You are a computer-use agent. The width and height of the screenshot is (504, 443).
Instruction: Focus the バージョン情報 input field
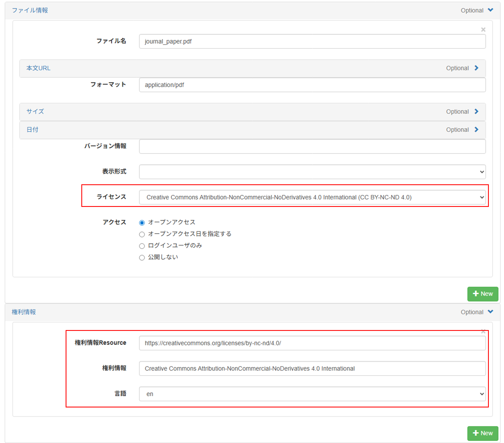click(x=312, y=147)
